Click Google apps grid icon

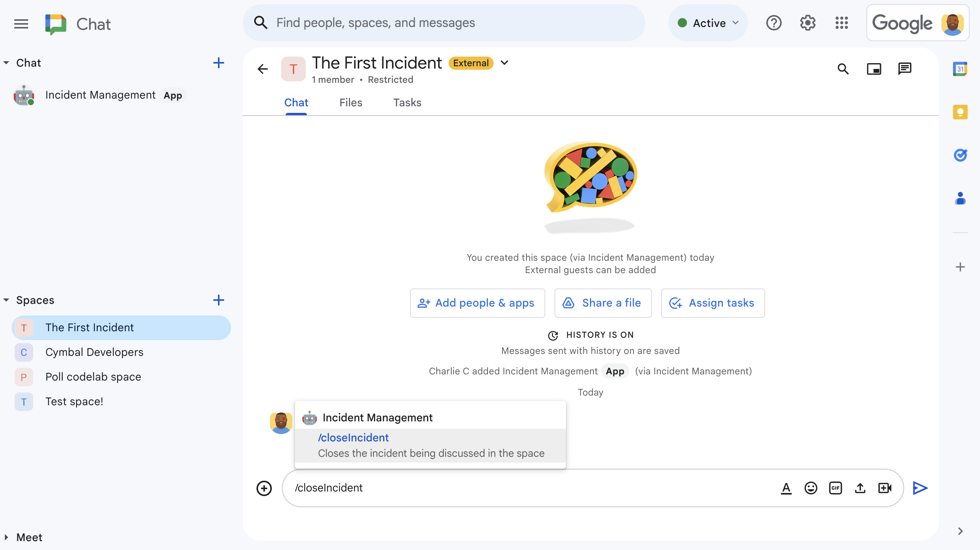(841, 22)
